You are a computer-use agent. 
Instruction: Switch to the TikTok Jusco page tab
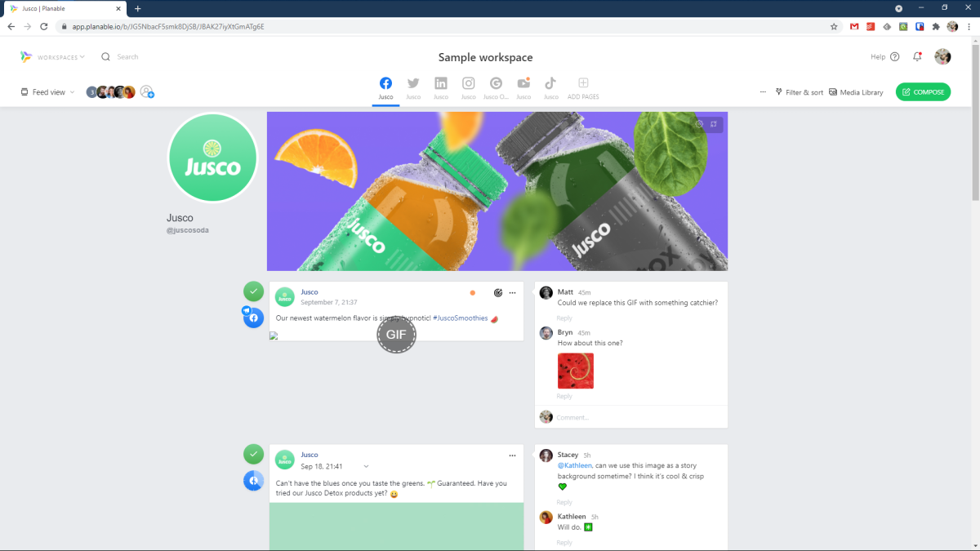(550, 88)
